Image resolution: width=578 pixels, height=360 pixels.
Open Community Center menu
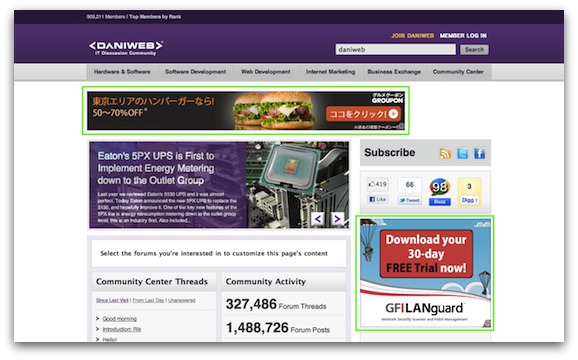(x=458, y=72)
